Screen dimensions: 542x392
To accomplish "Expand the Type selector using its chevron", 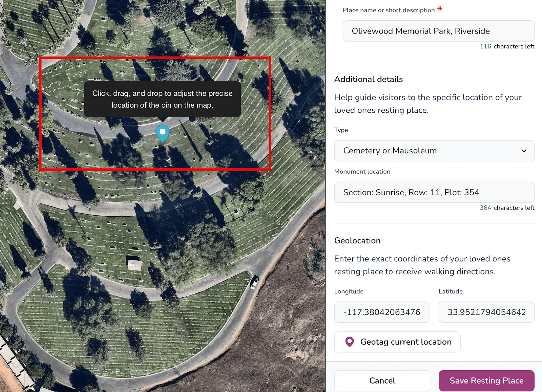I will (x=523, y=151).
